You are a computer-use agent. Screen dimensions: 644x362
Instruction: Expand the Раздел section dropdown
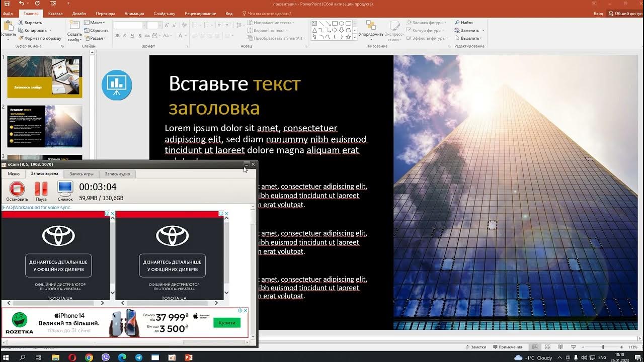click(95, 38)
